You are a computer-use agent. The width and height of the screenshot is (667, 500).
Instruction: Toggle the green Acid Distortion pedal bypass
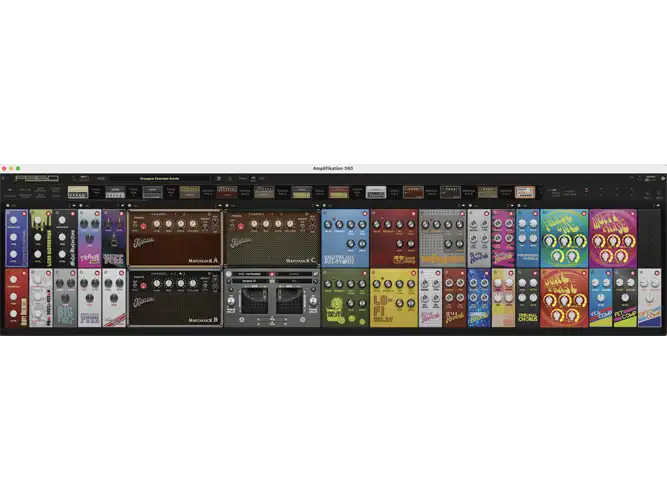[48, 214]
